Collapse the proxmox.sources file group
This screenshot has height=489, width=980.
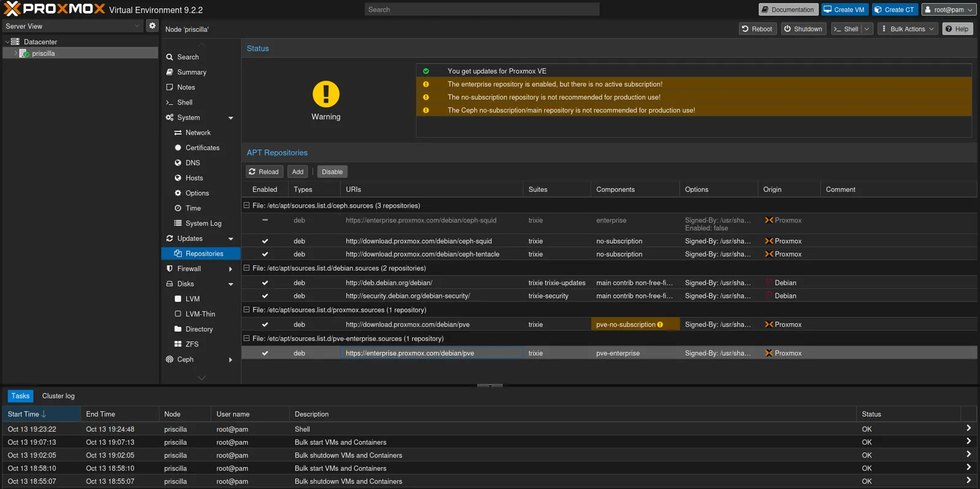click(x=246, y=310)
